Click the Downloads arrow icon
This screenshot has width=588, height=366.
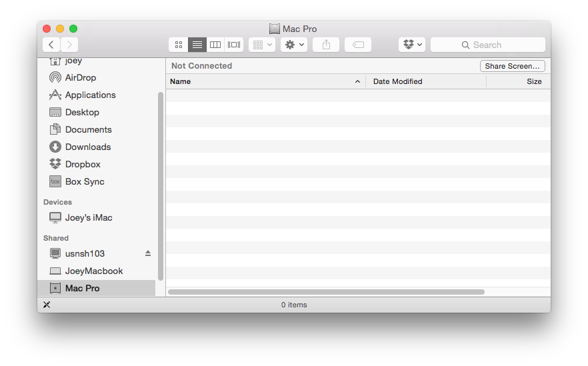coord(55,147)
